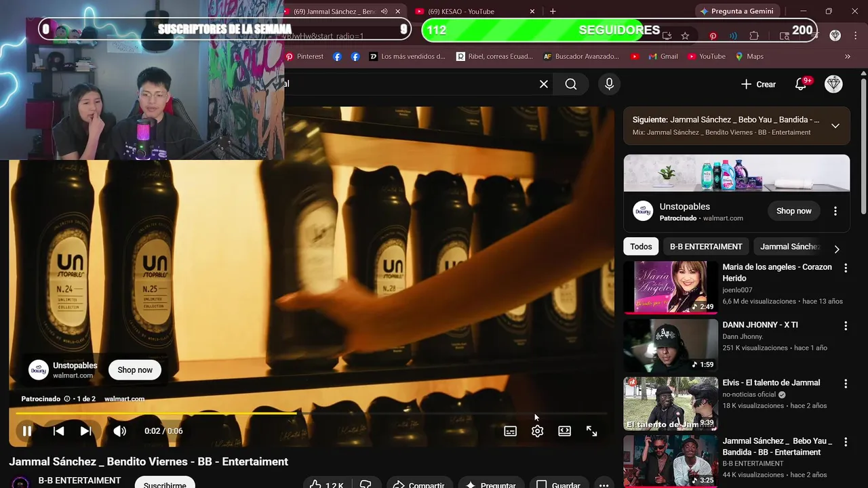Open the Buscador Avanzado bookmark
This screenshot has width=868, height=488.
(x=581, y=56)
